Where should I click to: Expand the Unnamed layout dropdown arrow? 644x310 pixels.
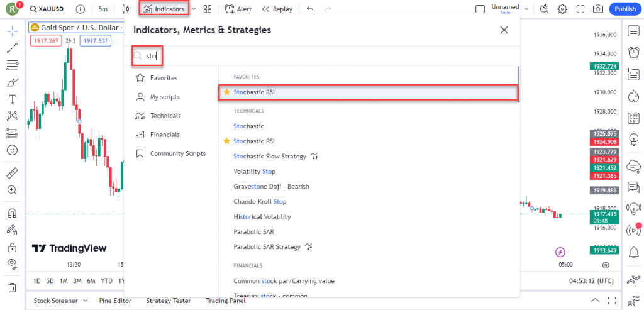coord(526,8)
